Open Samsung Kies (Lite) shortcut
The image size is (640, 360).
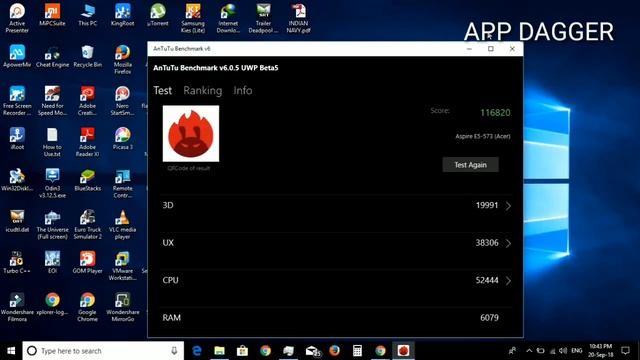(x=193, y=18)
